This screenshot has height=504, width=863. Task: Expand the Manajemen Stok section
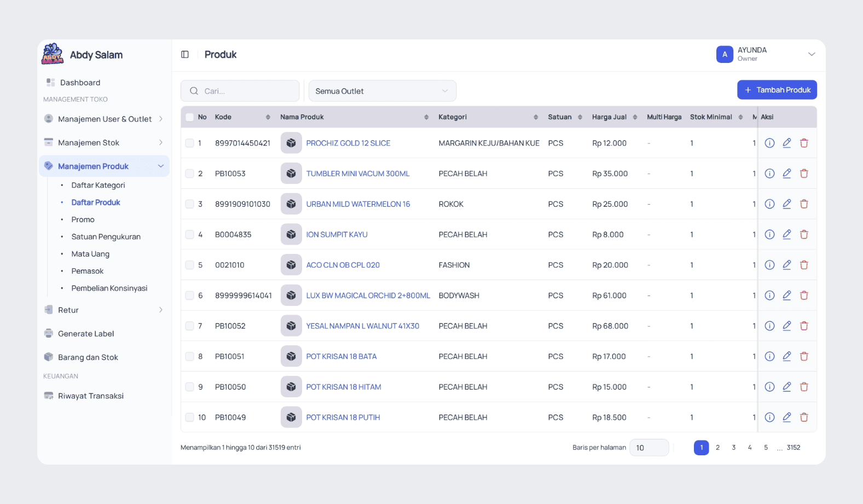(104, 143)
